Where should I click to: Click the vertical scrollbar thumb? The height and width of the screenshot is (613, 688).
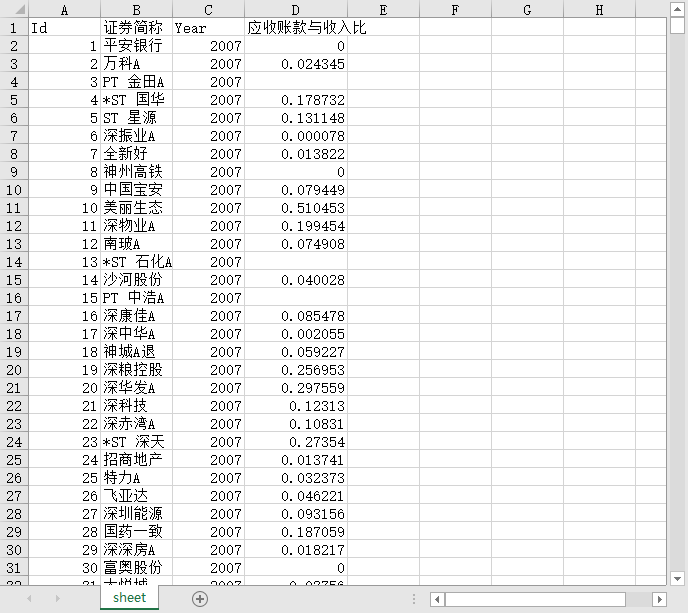[x=677, y=25]
